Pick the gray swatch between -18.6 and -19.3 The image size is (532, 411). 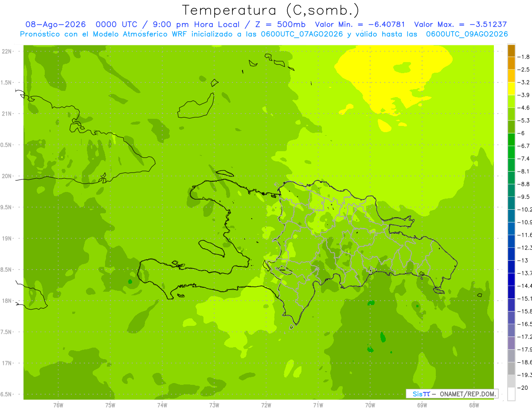click(x=512, y=368)
